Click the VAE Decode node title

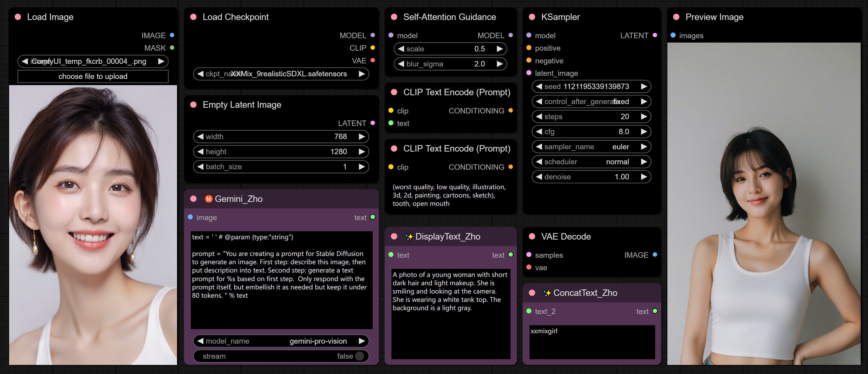coord(566,236)
